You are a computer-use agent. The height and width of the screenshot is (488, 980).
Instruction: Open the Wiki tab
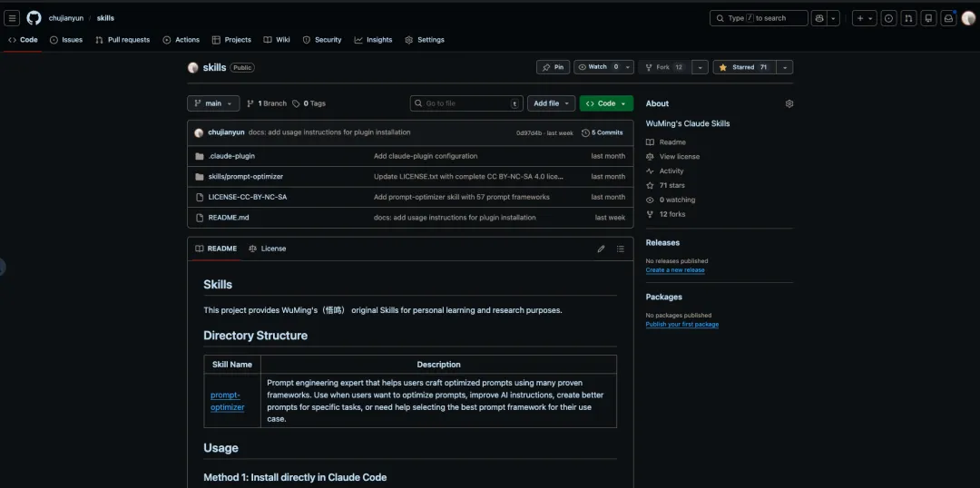[x=277, y=39]
